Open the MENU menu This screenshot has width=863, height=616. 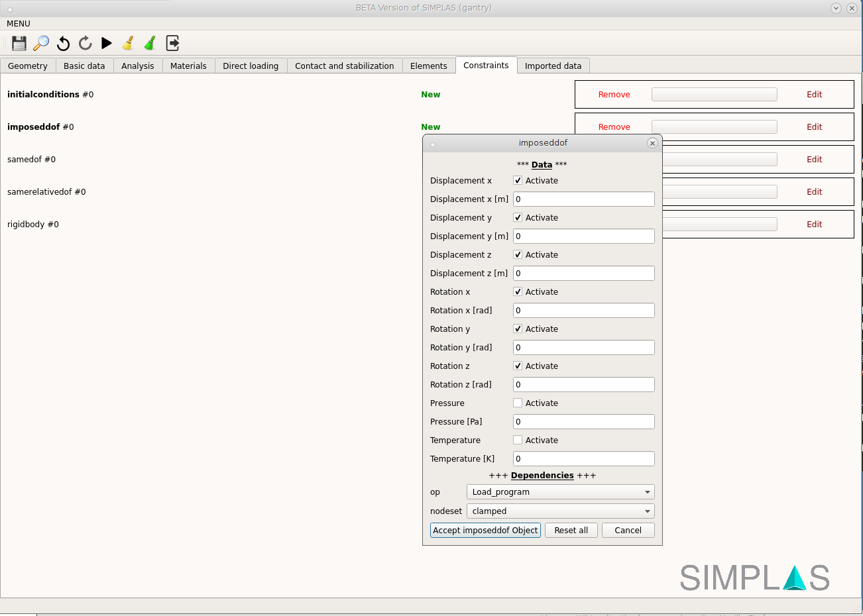(19, 24)
